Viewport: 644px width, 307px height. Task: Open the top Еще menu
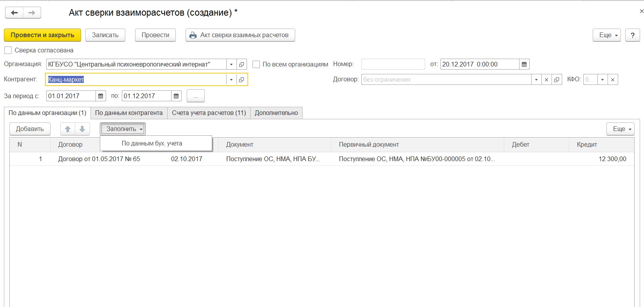tap(607, 35)
